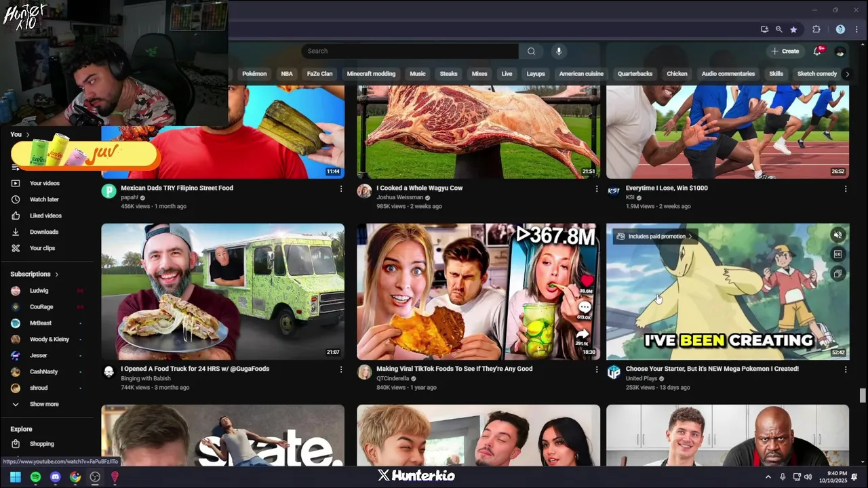Select the American cuisine chip
868x488 pixels.
(581, 74)
